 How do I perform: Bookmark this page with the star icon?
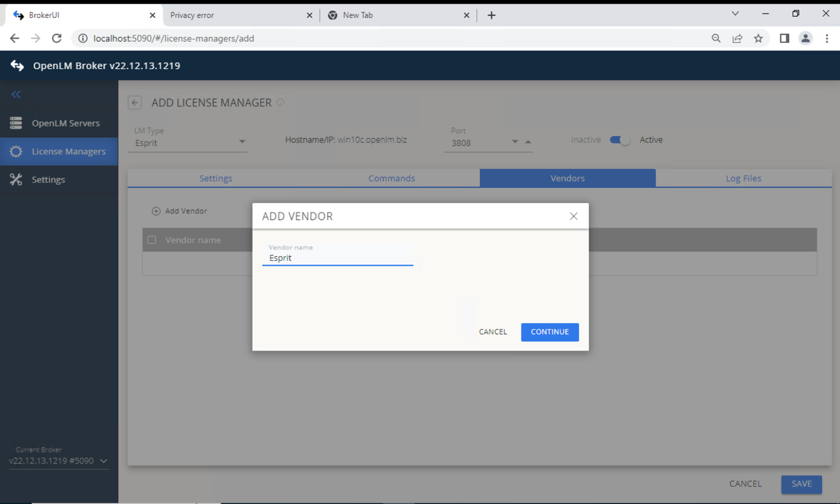(x=758, y=38)
